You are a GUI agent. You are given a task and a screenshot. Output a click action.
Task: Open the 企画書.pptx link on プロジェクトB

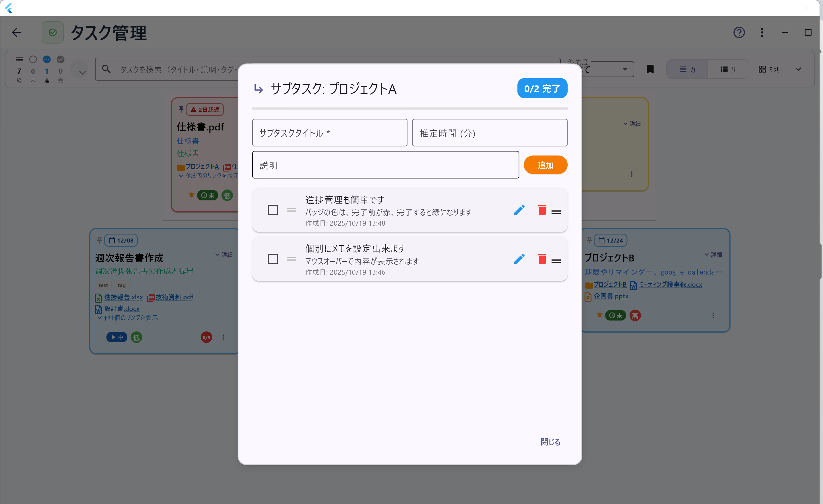(x=611, y=296)
